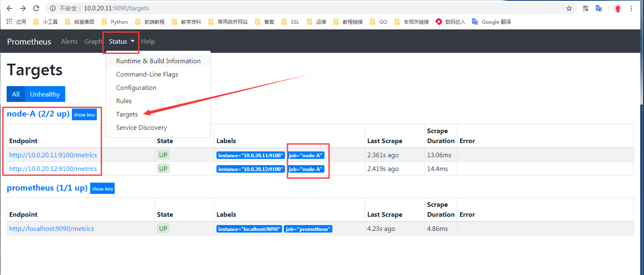Open the 备案 bookmark folder
The image size is (644, 275).
(x=265, y=22)
